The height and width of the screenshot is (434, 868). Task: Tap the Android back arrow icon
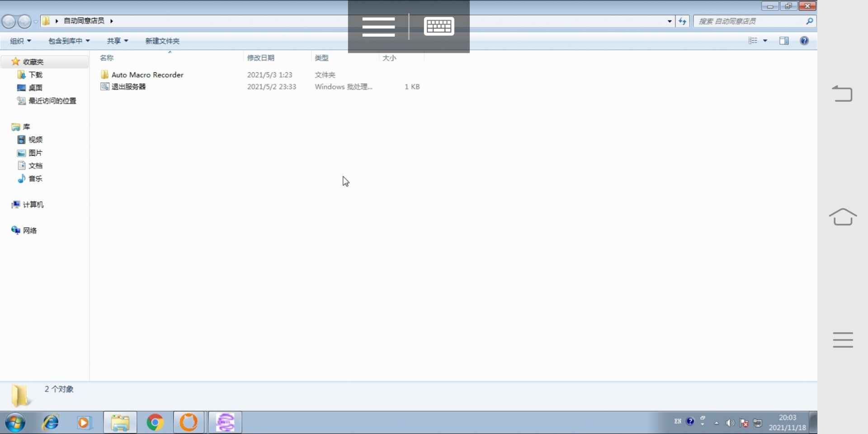pyautogui.click(x=842, y=94)
